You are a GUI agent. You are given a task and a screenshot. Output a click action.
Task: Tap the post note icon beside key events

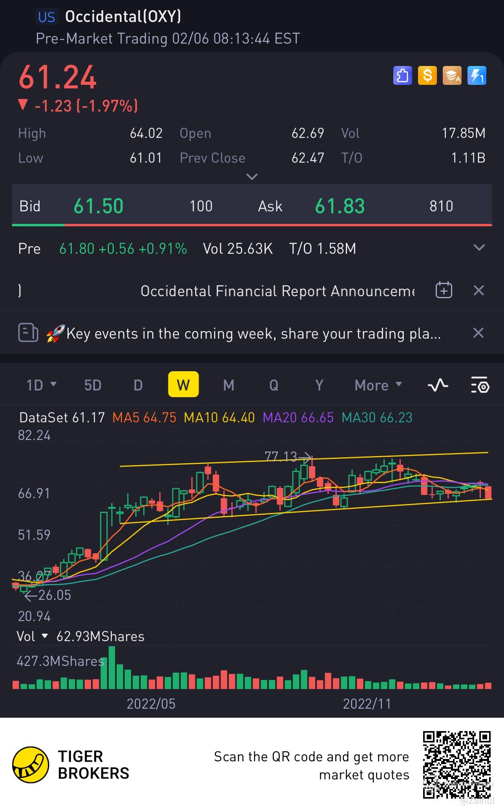coord(28,333)
